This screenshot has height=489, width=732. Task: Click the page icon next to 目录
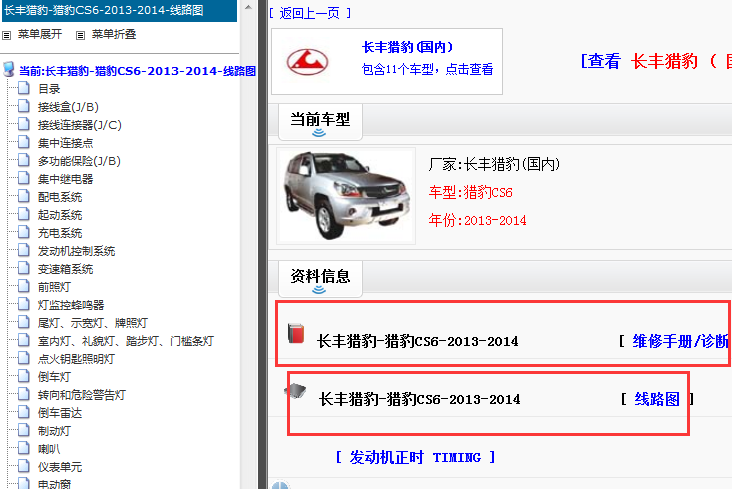(24, 88)
